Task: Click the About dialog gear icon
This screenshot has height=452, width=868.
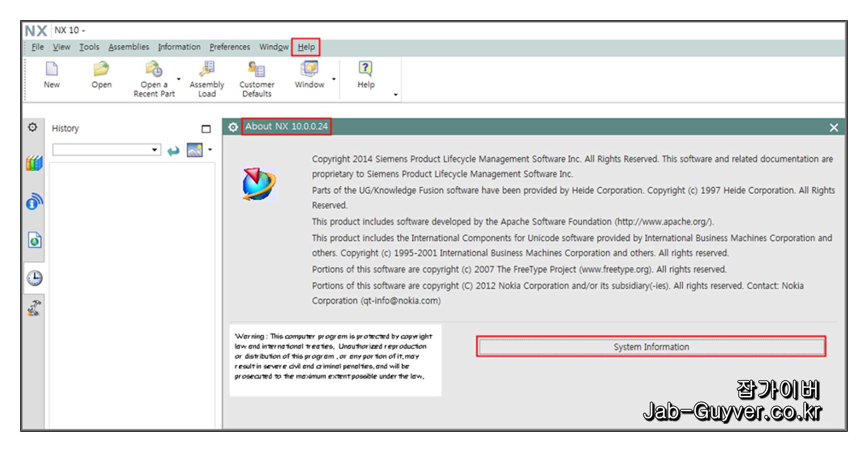Action: [x=233, y=127]
